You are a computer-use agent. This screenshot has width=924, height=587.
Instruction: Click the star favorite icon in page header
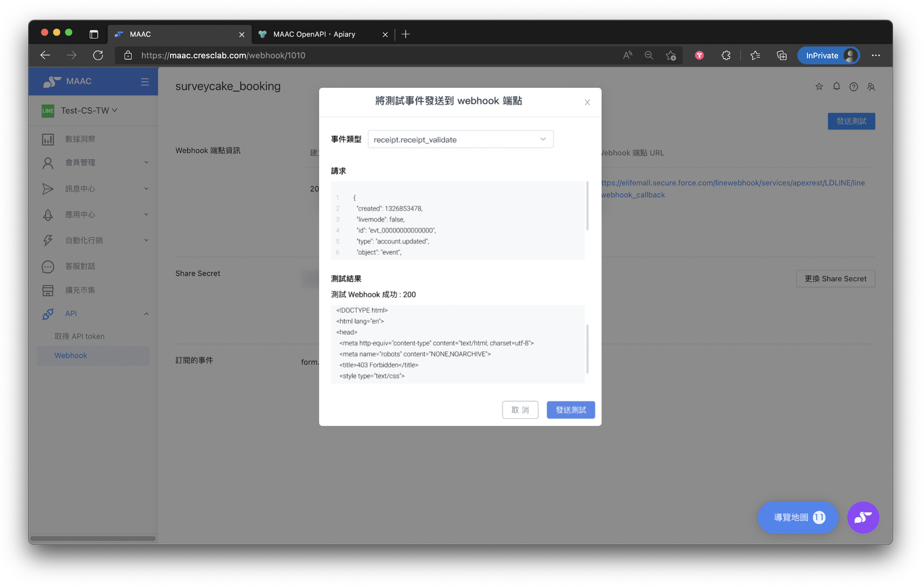click(x=819, y=86)
